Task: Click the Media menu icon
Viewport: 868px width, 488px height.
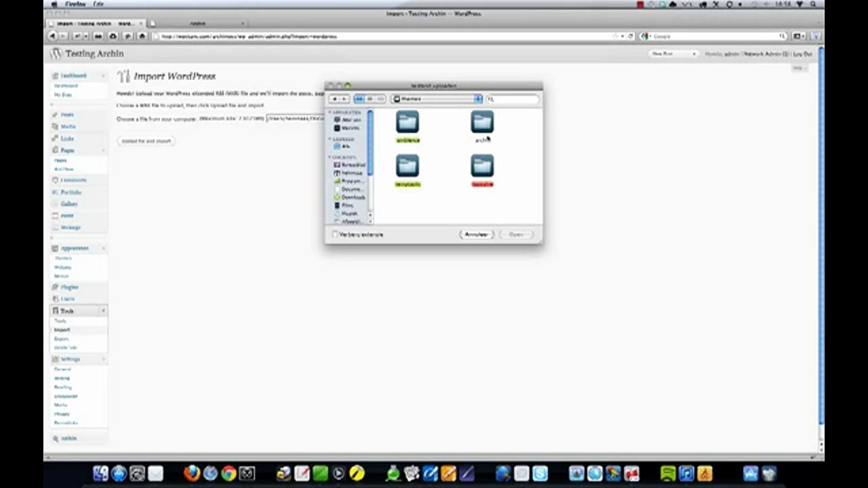Action: click(56, 126)
